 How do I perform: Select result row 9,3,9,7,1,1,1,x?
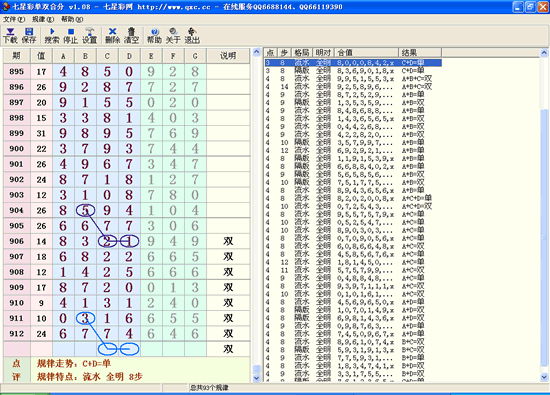click(x=353, y=286)
